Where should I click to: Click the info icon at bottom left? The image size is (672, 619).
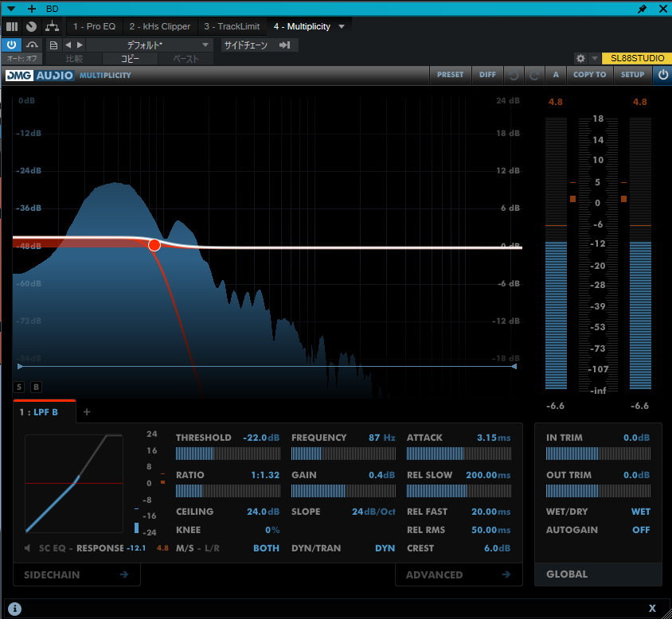[14, 609]
